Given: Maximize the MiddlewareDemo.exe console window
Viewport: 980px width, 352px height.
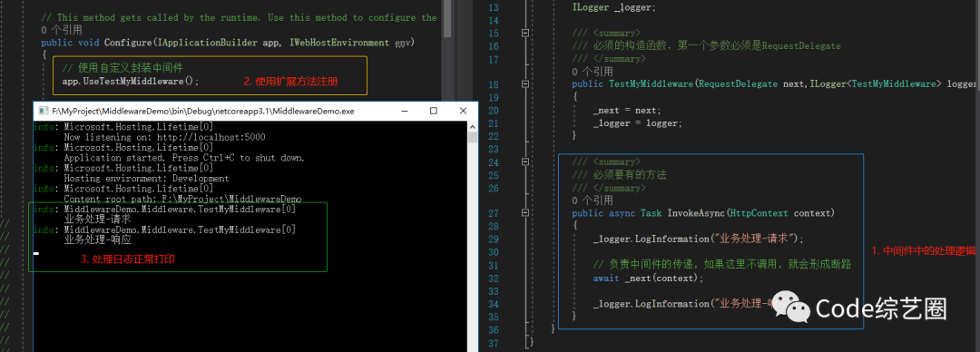Looking at the screenshot, I should click(433, 111).
